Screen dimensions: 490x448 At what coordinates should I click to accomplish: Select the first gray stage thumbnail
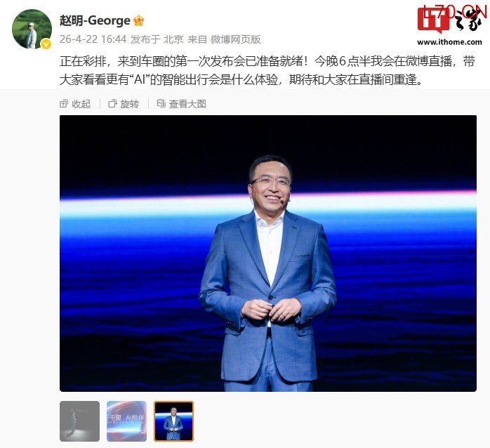pyautogui.click(x=80, y=421)
